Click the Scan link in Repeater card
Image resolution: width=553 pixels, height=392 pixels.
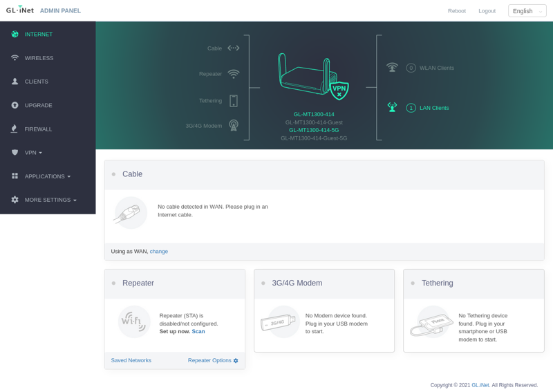[x=198, y=331]
